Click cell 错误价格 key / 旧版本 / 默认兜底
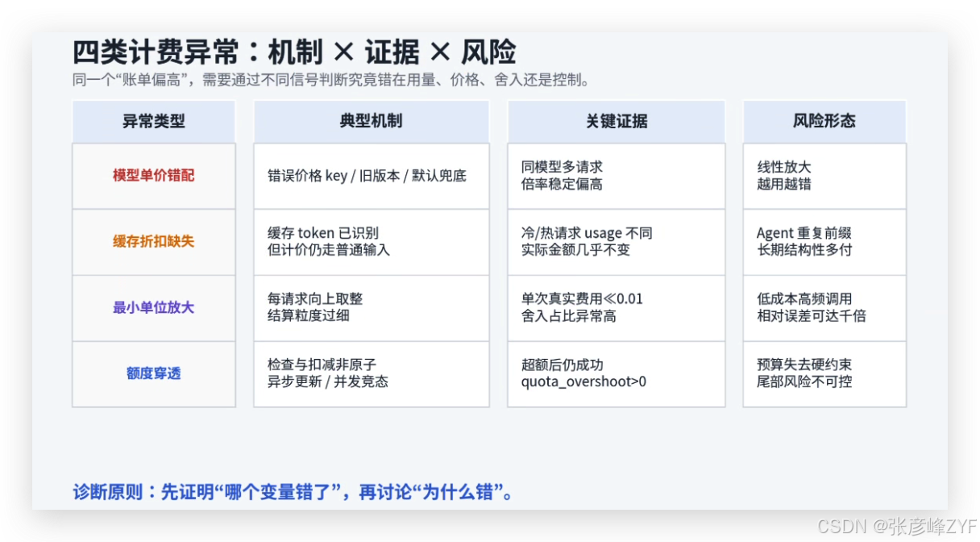The image size is (980, 542). click(372, 176)
